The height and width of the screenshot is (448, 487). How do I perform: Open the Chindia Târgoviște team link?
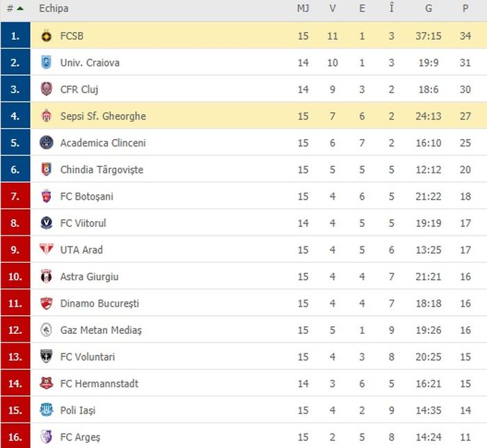[x=102, y=170]
